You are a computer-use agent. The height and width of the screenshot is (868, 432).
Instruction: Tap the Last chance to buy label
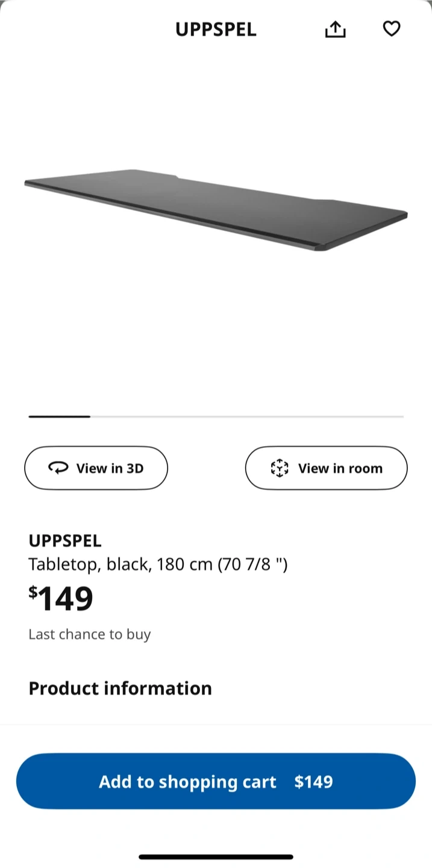[90, 634]
